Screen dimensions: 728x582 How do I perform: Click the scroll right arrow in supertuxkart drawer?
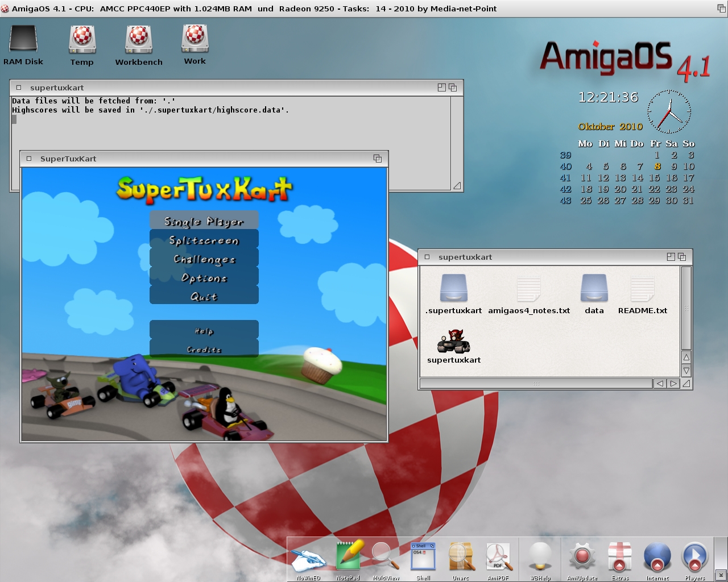click(x=673, y=384)
